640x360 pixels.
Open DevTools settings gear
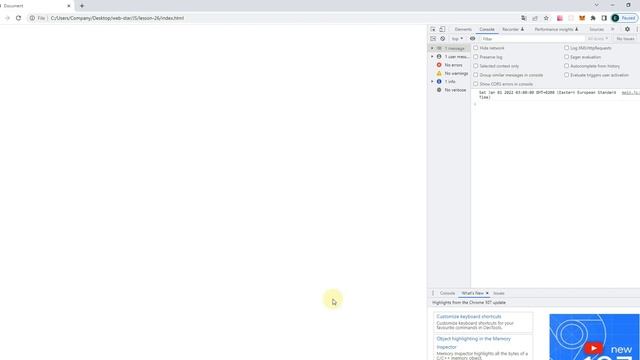[627, 29]
